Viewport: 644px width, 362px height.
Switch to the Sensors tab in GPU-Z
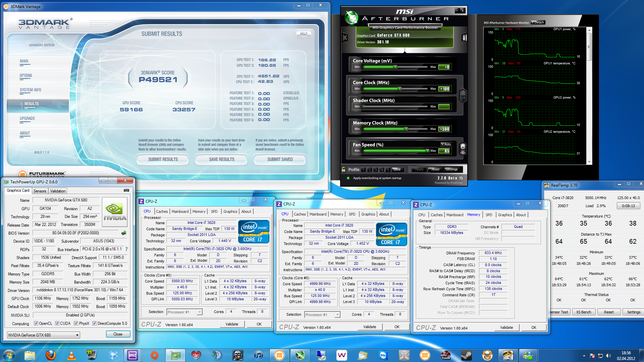click(x=40, y=191)
